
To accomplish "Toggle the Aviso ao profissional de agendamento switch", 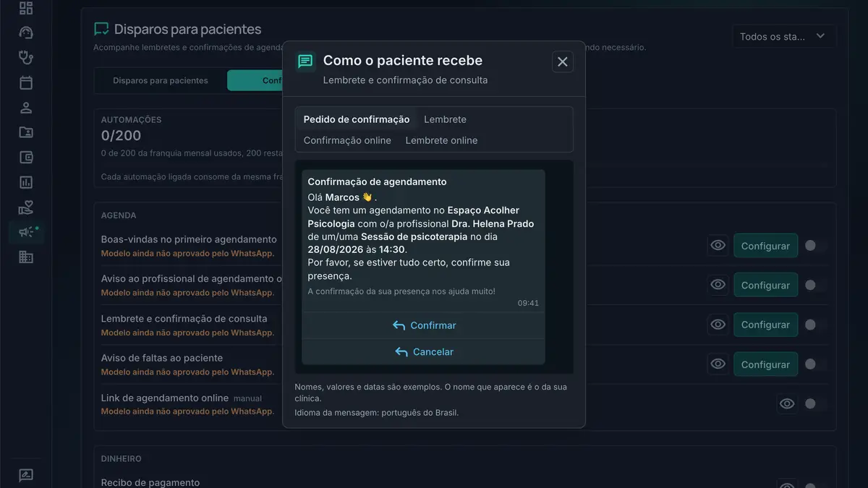I will tap(815, 285).
